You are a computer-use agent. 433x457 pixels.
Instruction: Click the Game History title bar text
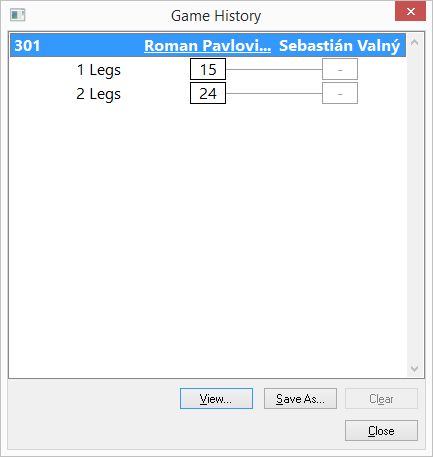216,16
